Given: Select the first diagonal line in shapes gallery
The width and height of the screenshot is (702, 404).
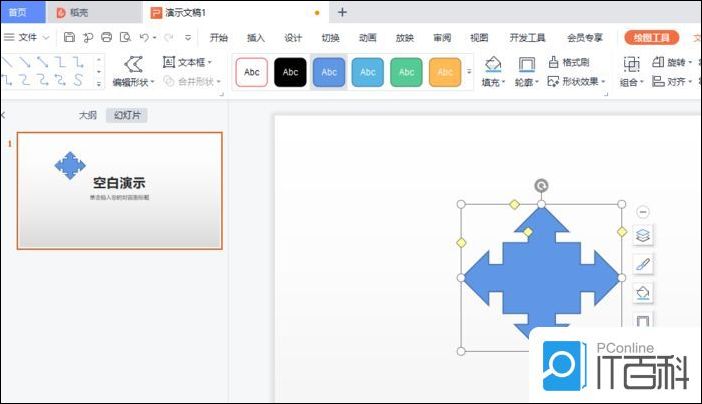Looking at the screenshot, I should pyautogui.click(x=7, y=62).
